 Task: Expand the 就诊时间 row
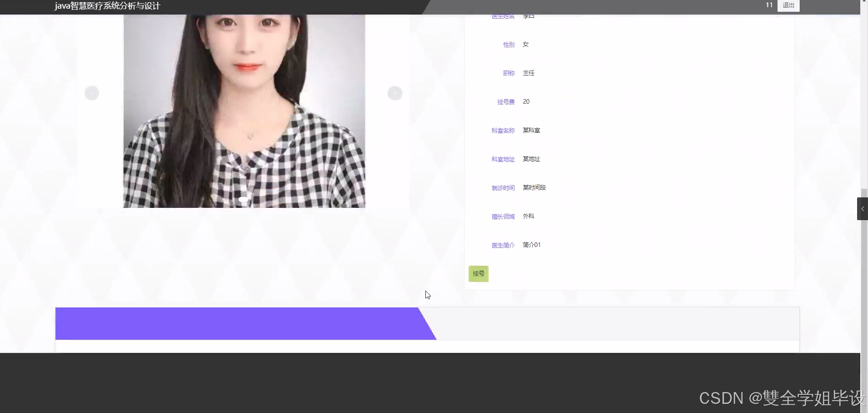(x=503, y=187)
